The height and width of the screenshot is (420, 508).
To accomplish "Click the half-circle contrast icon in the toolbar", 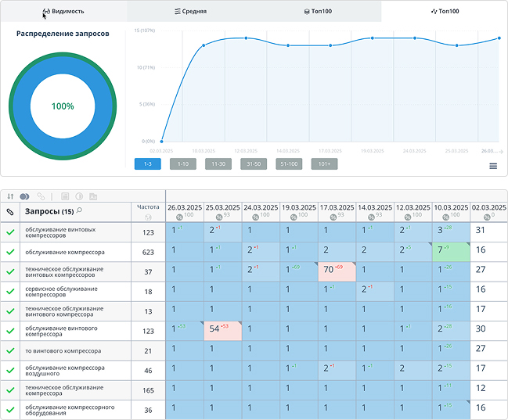I will (79, 196).
